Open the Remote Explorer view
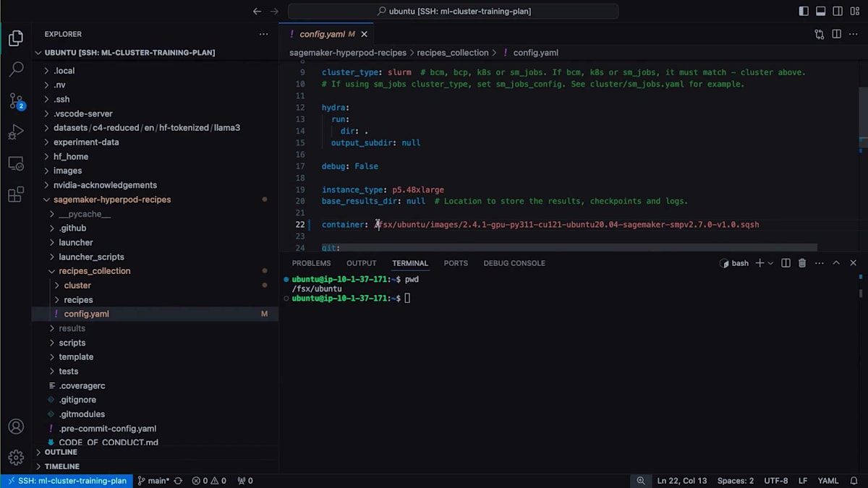Viewport: 868px width, 488px height. click(16, 163)
